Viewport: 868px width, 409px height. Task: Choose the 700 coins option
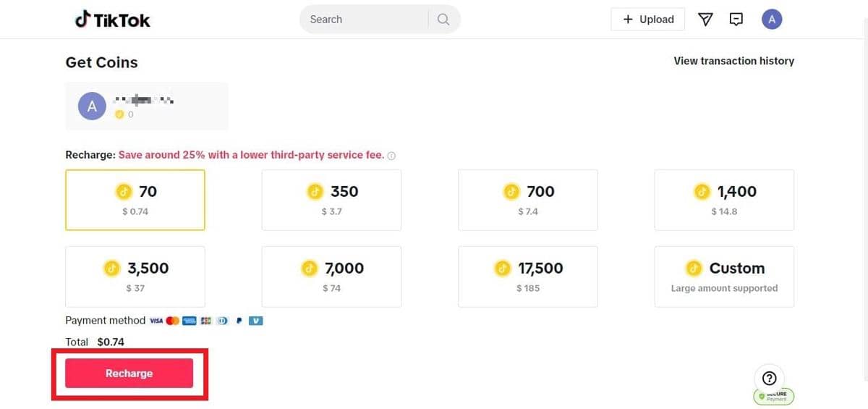(528, 200)
